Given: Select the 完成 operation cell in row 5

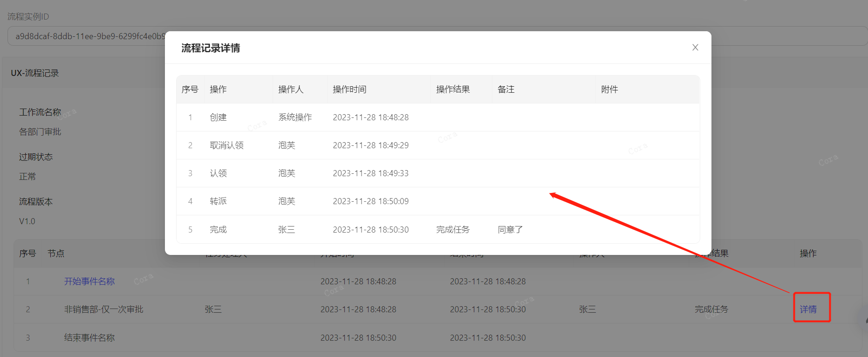Looking at the screenshot, I should (x=218, y=230).
